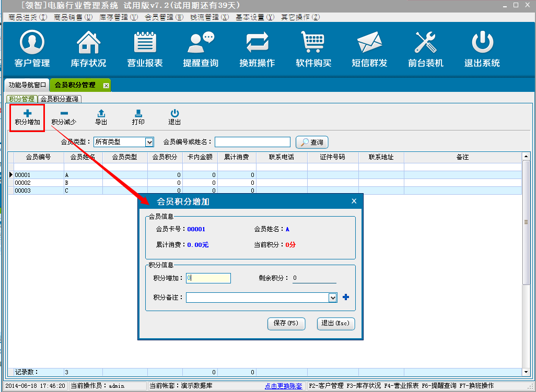The image size is (536, 392).
Task: Click the 导出 export toolbar button
Action: click(x=101, y=117)
